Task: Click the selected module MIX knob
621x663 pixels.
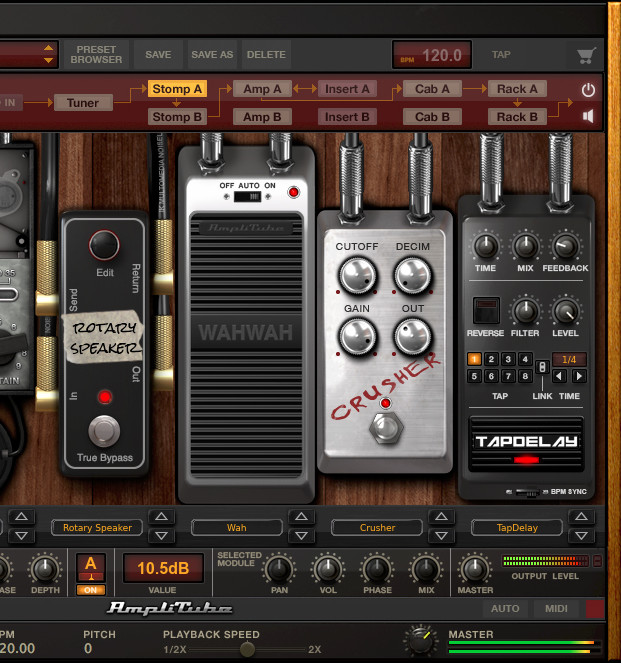Action: click(426, 569)
